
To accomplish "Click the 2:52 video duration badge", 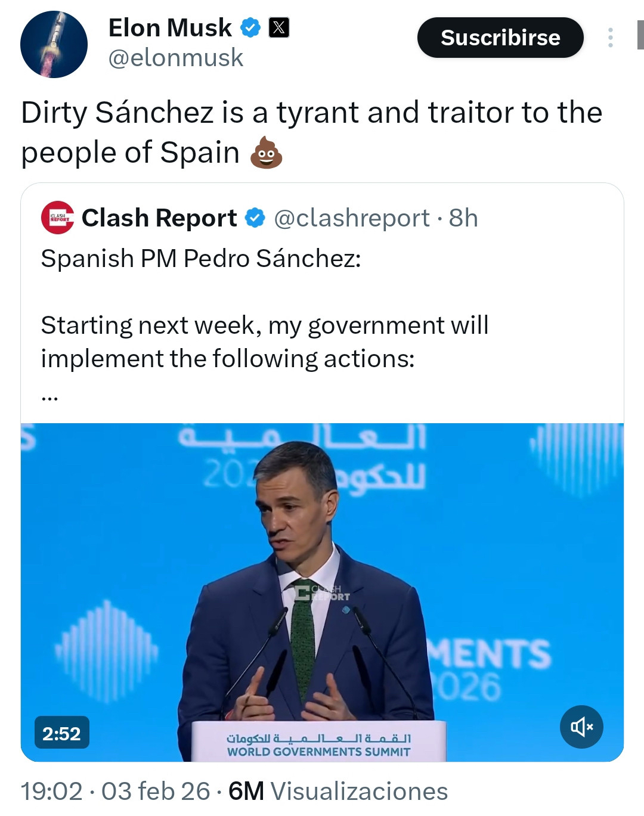I will coord(61,733).
